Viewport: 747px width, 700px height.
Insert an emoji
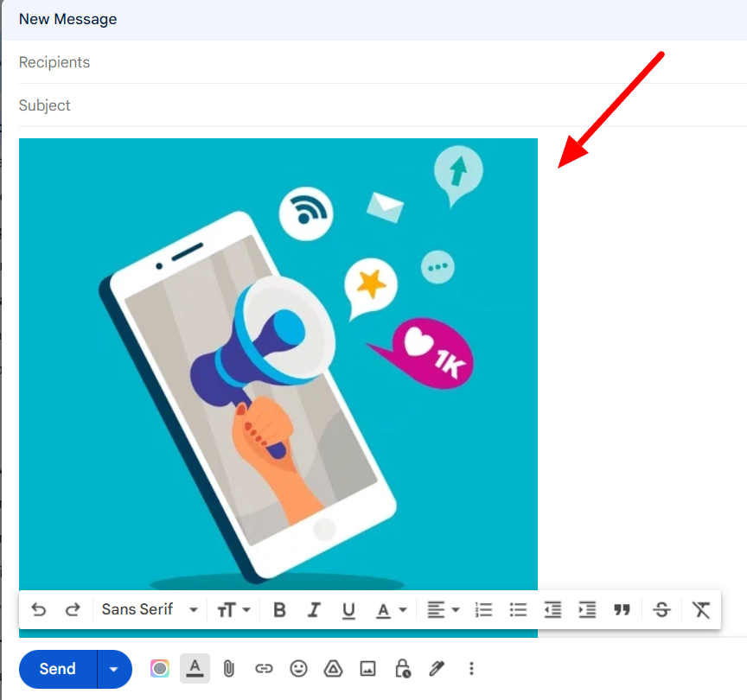[x=298, y=669]
